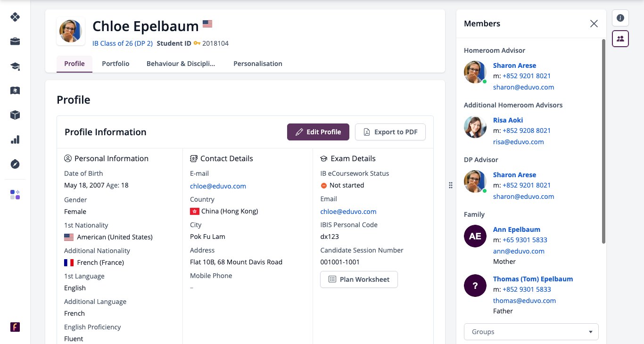644x344 pixels.
Task: Click the diamond logo icon at top left
Action: point(15,17)
